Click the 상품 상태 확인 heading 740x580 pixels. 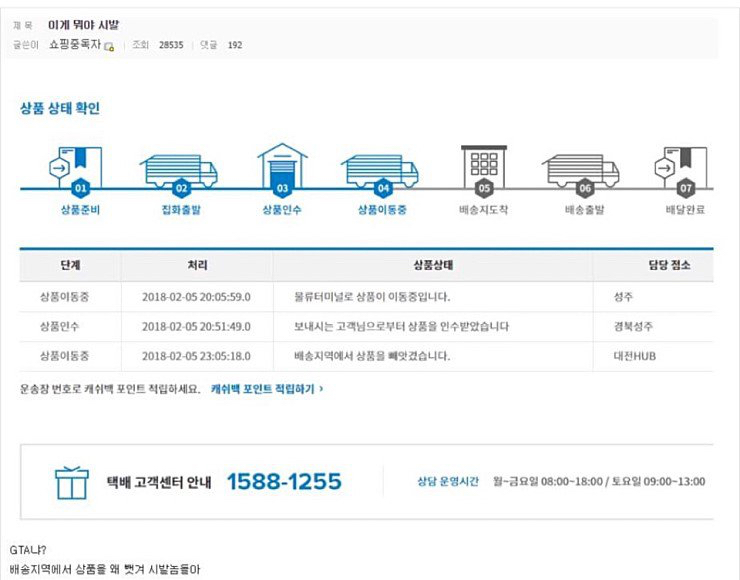pyautogui.click(x=60, y=109)
